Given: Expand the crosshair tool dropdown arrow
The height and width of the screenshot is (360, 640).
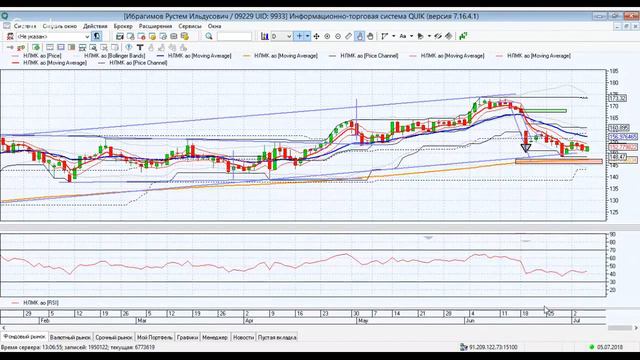Looking at the screenshot, I should 307,36.
